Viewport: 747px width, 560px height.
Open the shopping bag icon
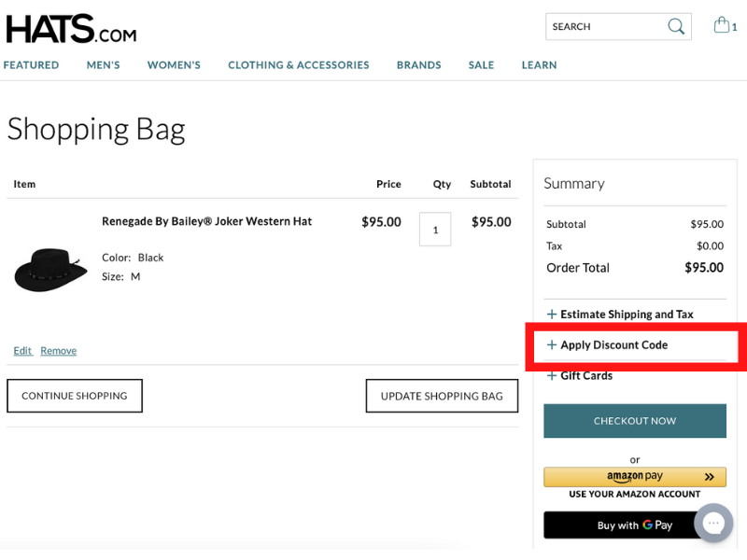(x=723, y=25)
